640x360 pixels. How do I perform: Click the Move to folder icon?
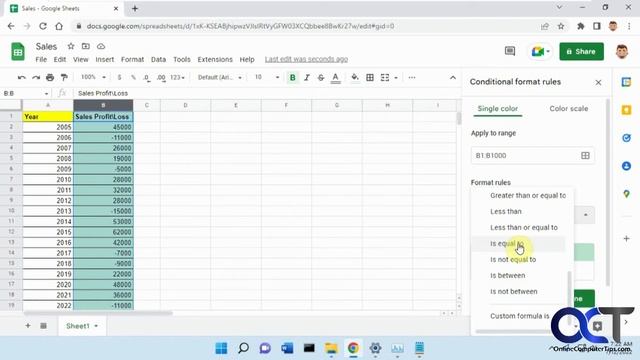tap(86, 46)
